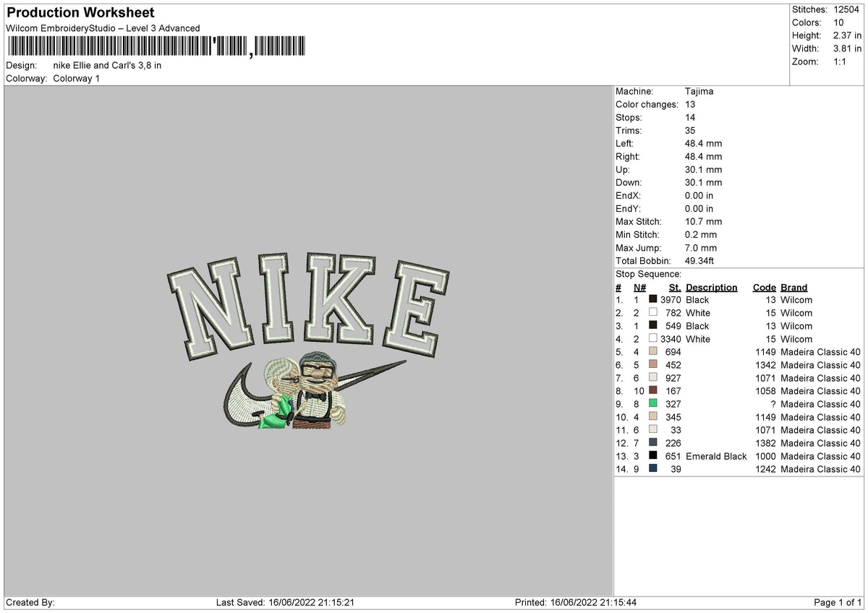Click the navy blue swatch with 39 stitches
Screen dimensions: 868x613
point(653,469)
